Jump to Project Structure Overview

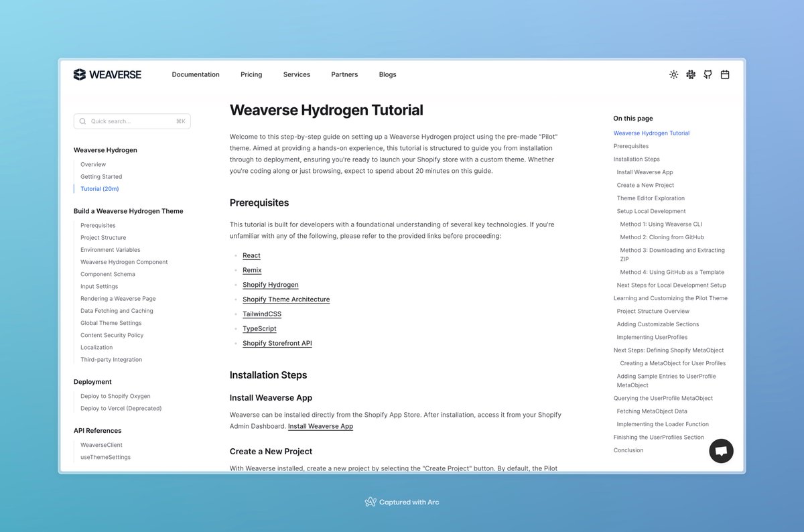pos(653,312)
